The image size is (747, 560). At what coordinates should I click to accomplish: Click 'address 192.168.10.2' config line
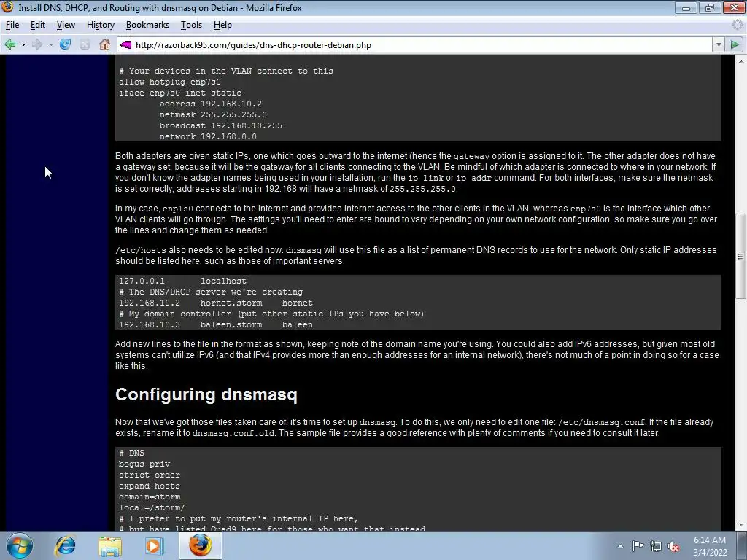[x=211, y=104]
